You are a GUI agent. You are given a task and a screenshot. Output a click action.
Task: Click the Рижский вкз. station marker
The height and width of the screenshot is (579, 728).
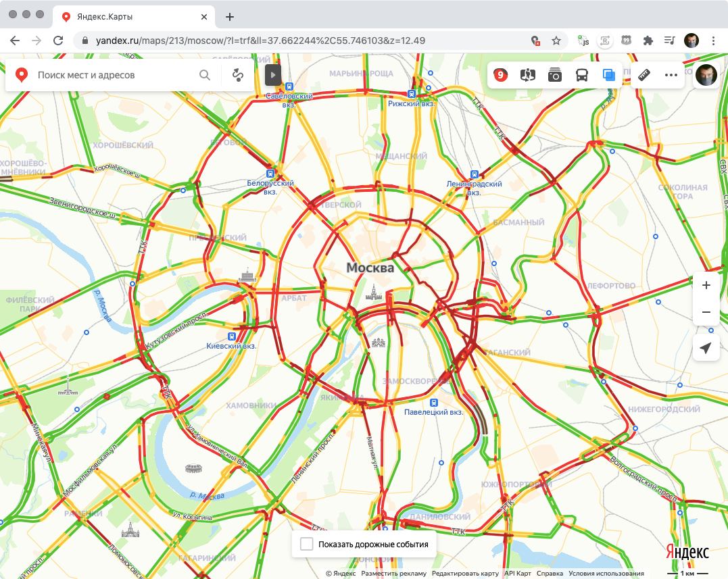point(412,94)
